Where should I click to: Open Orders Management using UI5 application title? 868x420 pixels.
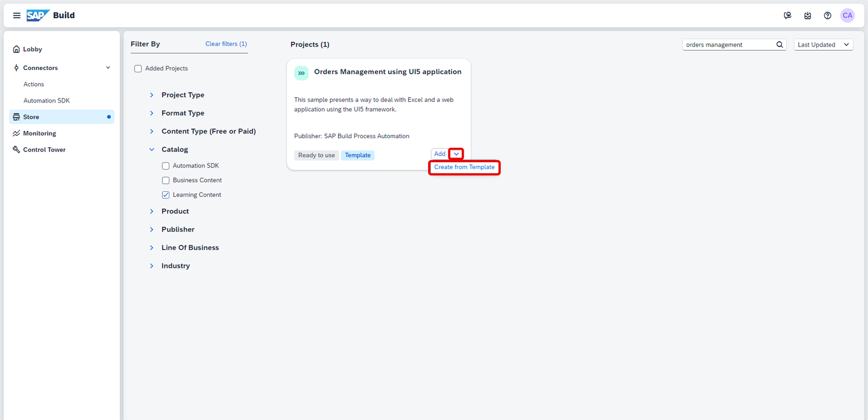[388, 72]
